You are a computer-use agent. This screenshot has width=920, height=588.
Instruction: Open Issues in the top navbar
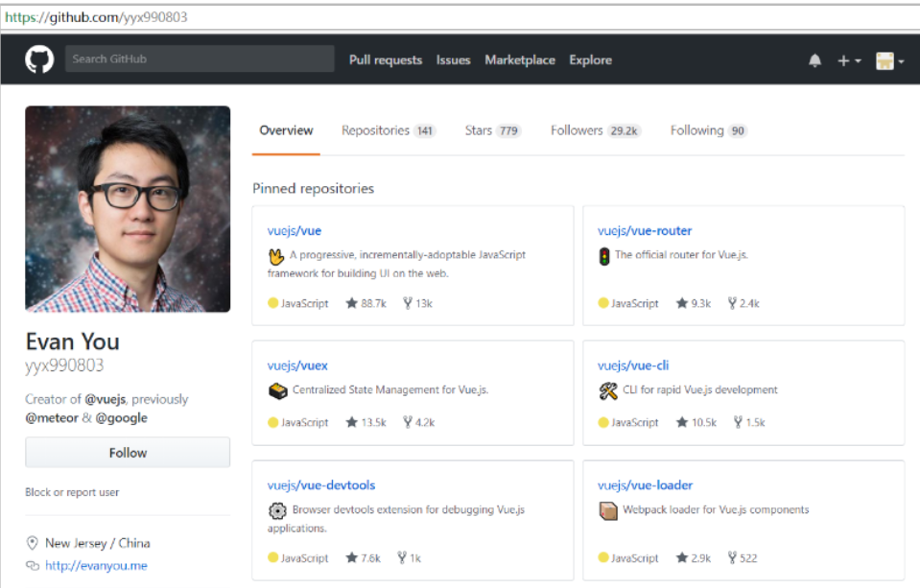tap(453, 59)
